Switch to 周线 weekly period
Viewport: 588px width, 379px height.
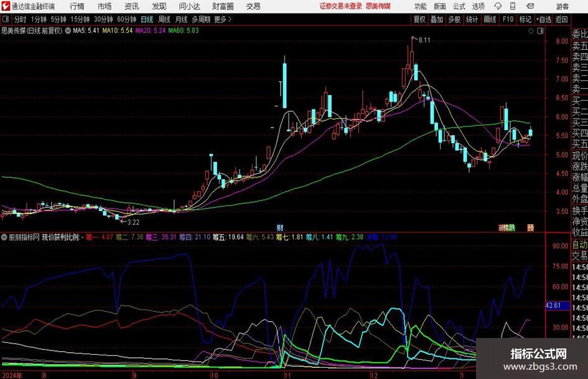164,19
